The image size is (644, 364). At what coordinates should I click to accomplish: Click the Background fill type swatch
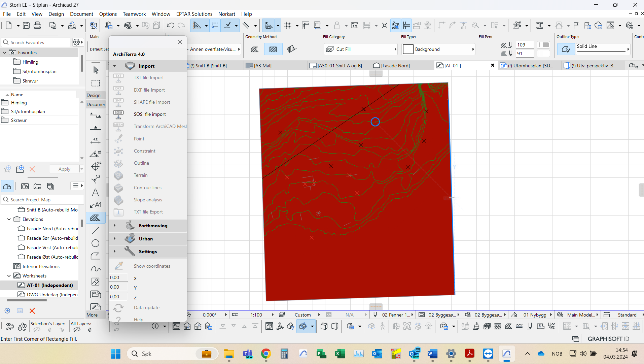408,49
